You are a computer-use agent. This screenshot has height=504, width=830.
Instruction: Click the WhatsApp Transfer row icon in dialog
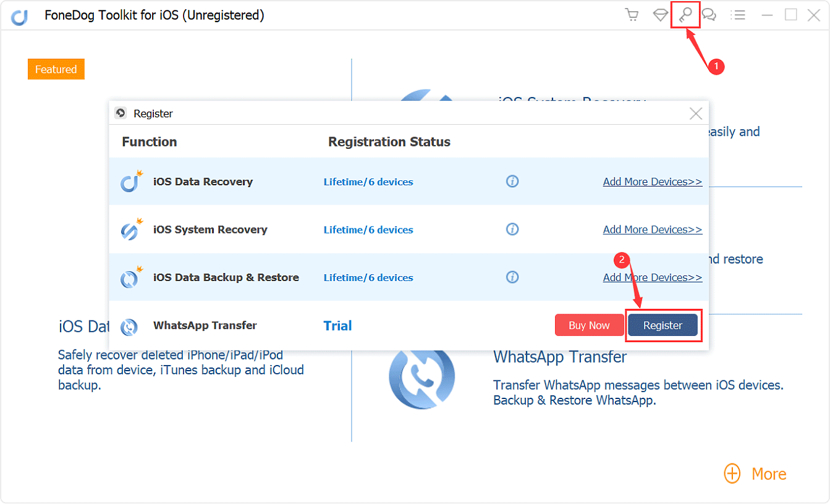pyautogui.click(x=129, y=326)
